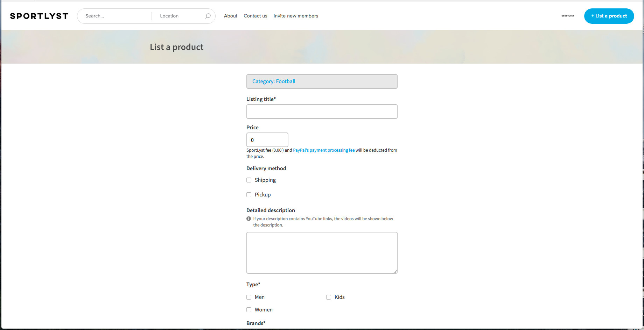Click the Shipping label text
Viewport: 644px width, 330px height.
pos(265,180)
